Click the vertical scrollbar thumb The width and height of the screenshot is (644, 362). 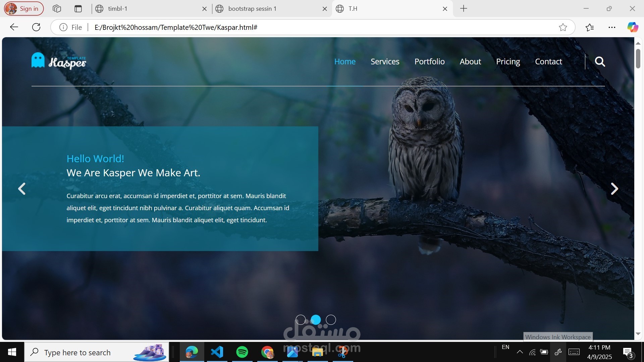tap(638, 59)
